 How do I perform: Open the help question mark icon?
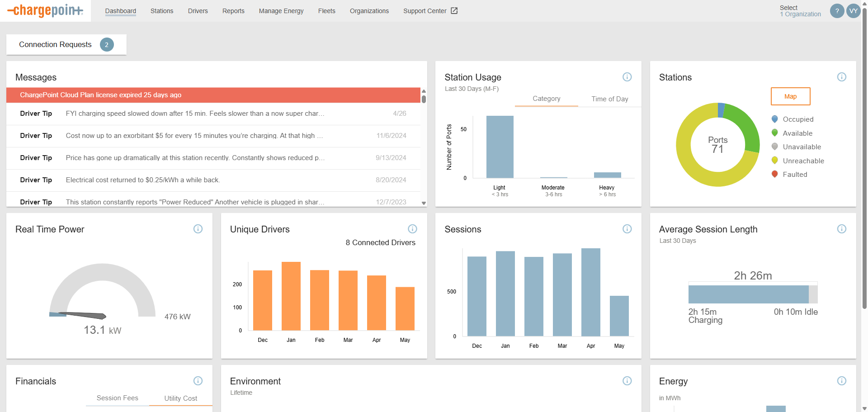tap(837, 11)
